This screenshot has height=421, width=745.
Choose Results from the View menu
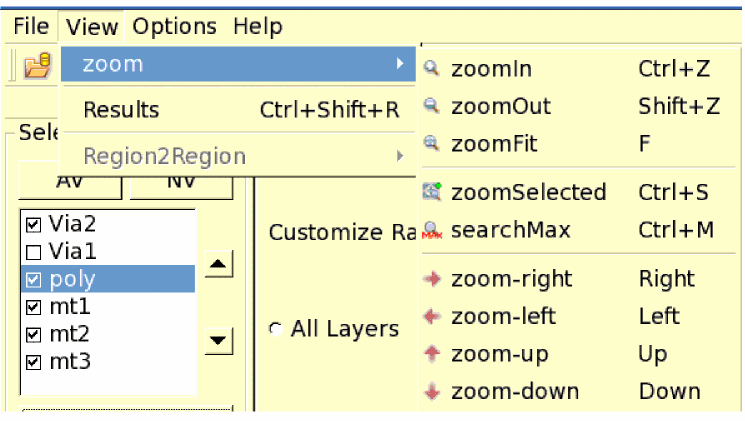click(x=121, y=109)
